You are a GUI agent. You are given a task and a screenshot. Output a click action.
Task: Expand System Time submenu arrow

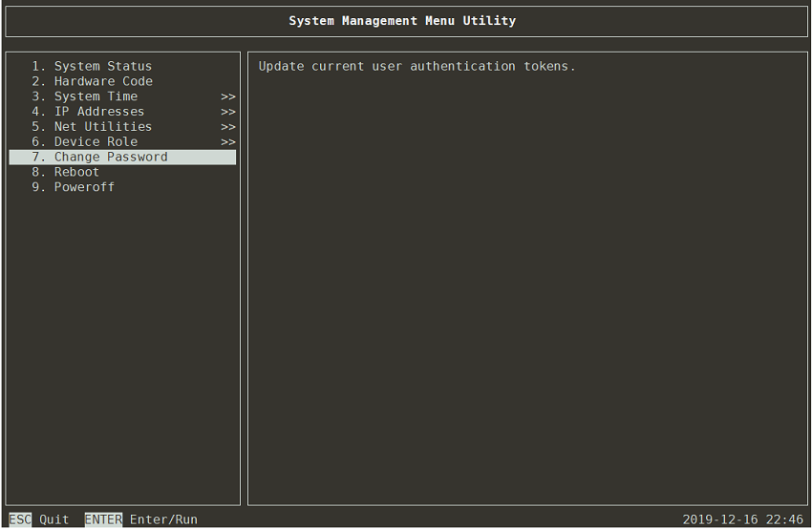228,96
